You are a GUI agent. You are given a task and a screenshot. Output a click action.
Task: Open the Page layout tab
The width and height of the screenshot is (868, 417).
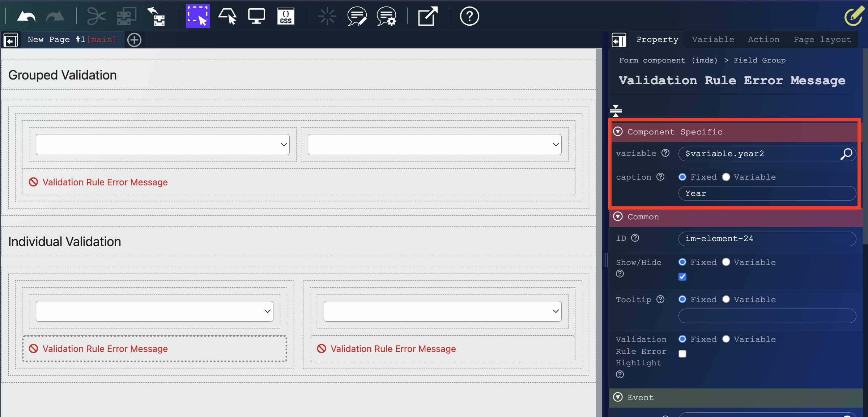tap(822, 39)
